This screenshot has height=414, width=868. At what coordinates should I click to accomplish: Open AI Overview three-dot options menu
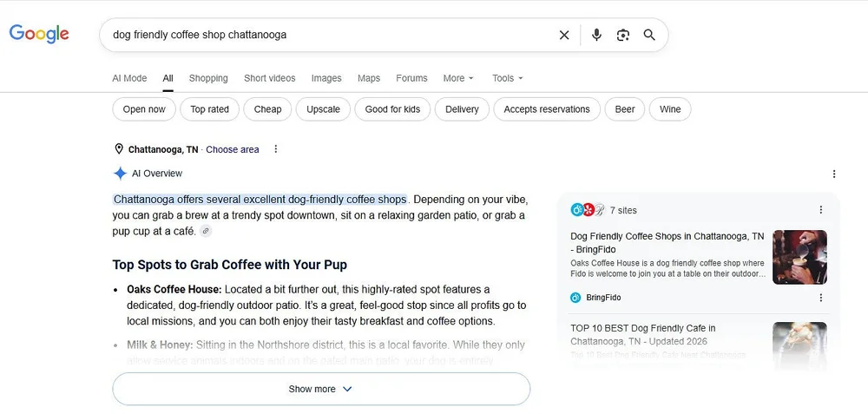(833, 174)
